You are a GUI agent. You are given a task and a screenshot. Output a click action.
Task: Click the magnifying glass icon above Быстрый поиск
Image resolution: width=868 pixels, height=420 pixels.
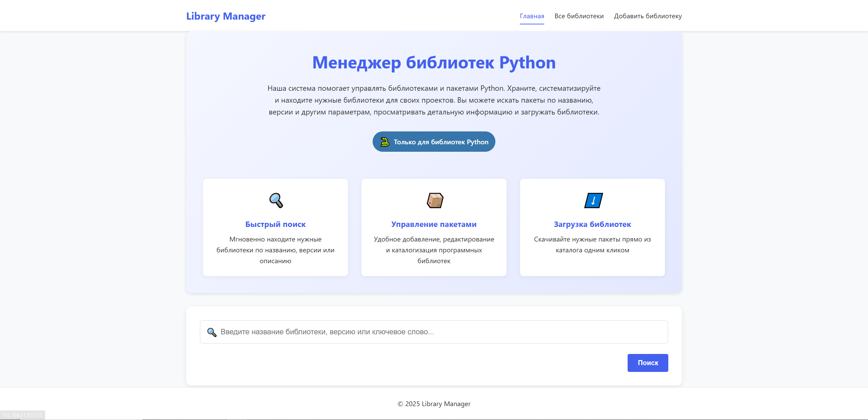[276, 201]
